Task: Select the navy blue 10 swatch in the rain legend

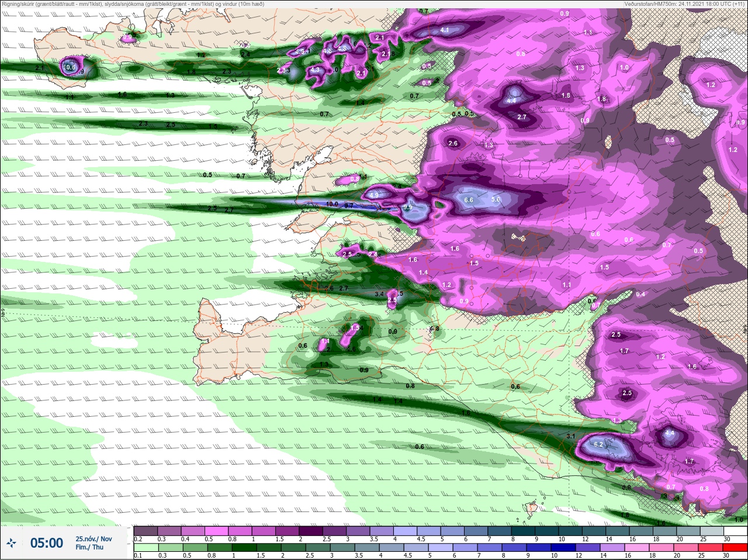Action: [563, 548]
